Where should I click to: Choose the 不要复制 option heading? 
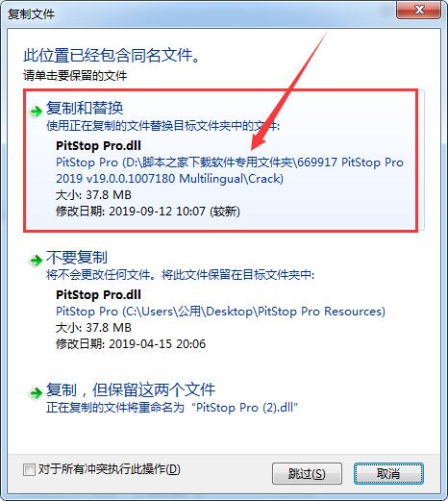[x=77, y=257]
